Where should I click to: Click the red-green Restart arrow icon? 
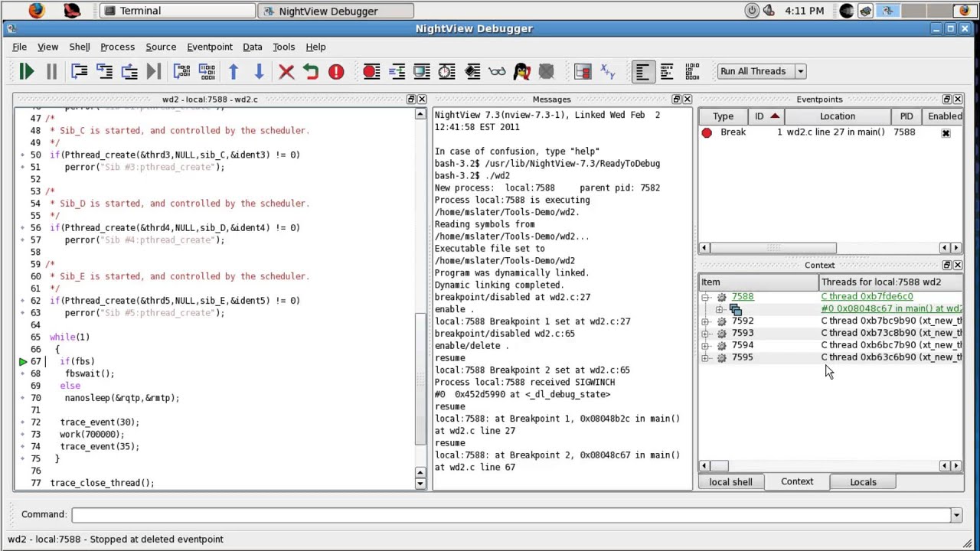point(310,72)
